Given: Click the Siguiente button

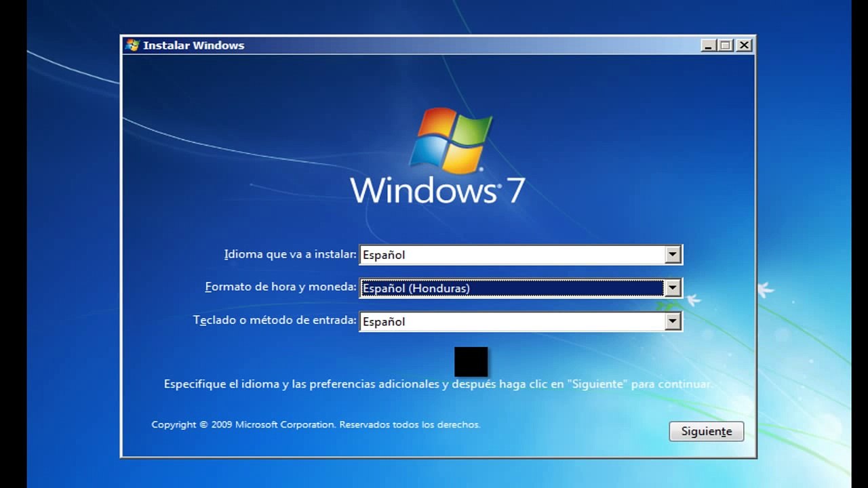Looking at the screenshot, I should click(x=706, y=431).
